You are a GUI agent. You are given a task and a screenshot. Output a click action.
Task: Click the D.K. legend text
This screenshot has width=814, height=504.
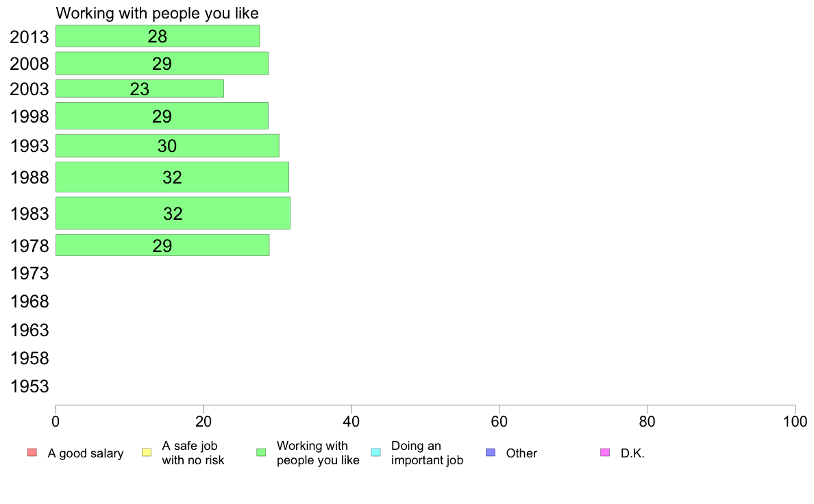[633, 453]
